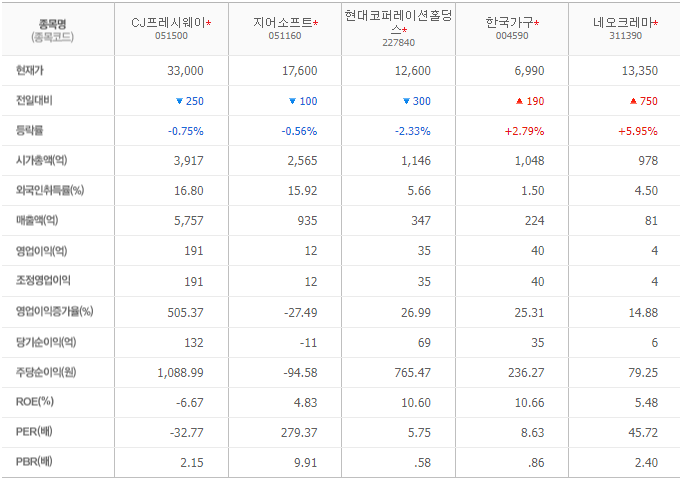Image resolution: width=680 pixels, height=479 pixels.
Task: Click the 현재가 row label
Action: pyautogui.click(x=29, y=70)
